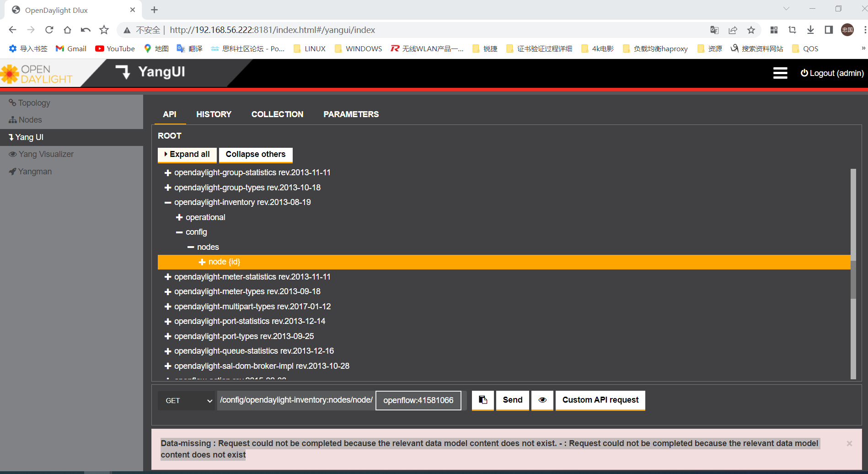Click the Collapse others button
Viewport: 868px width, 474px height.
256,155
